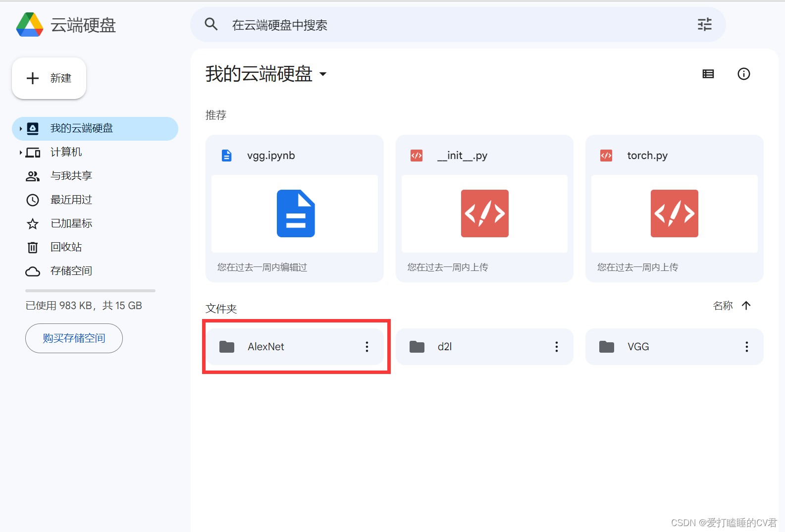Image resolution: width=785 pixels, height=532 pixels.
Task: Open 回收站 section
Action: pyautogui.click(x=95, y=247)
